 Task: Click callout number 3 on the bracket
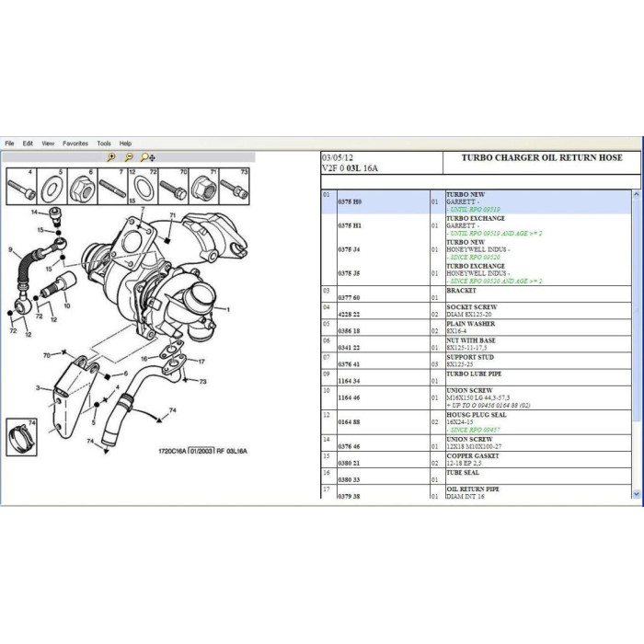pos(38,387)
